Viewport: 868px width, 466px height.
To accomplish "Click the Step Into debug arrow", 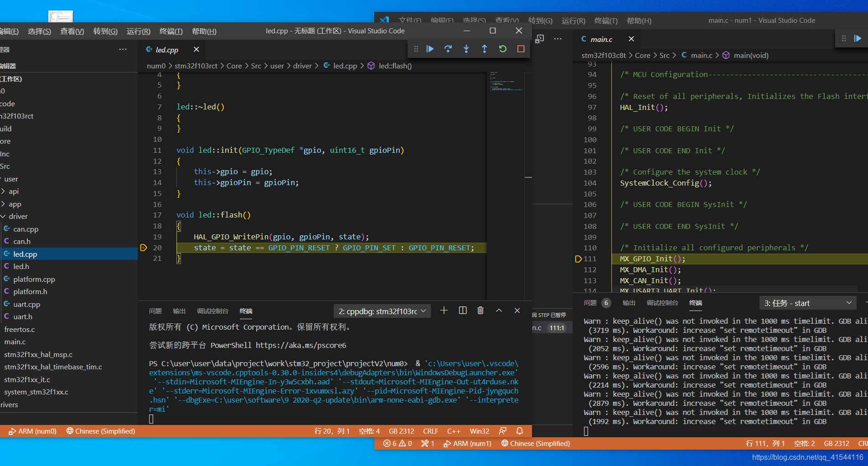I will coord(466,49).
